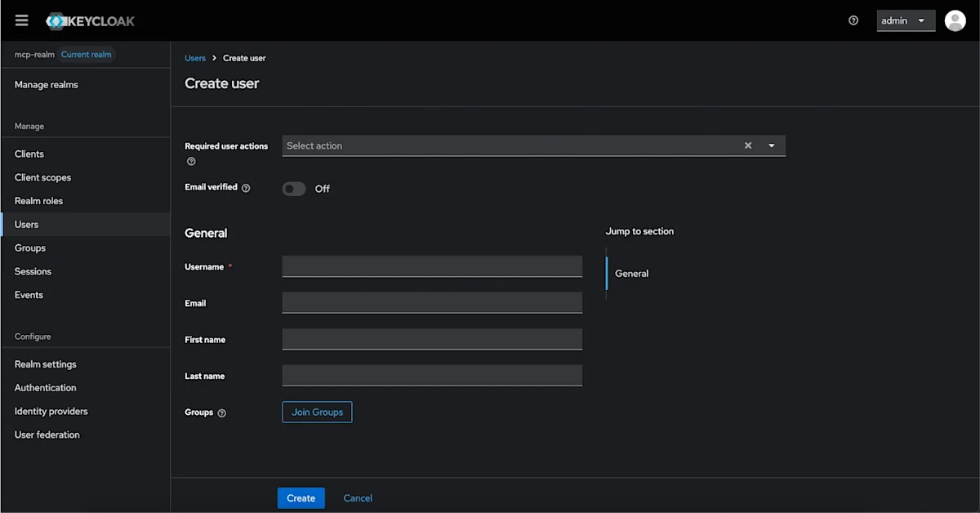Open Manage realms in the sidebar
The width and height of the screenshot is (980, 513).
[x=47, y=85]
